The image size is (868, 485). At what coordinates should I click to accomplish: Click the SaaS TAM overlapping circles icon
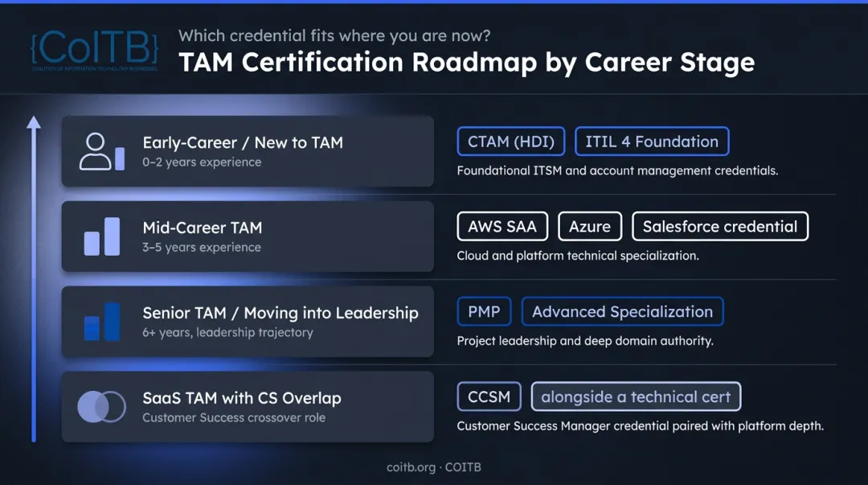click(x=102, y=407)
